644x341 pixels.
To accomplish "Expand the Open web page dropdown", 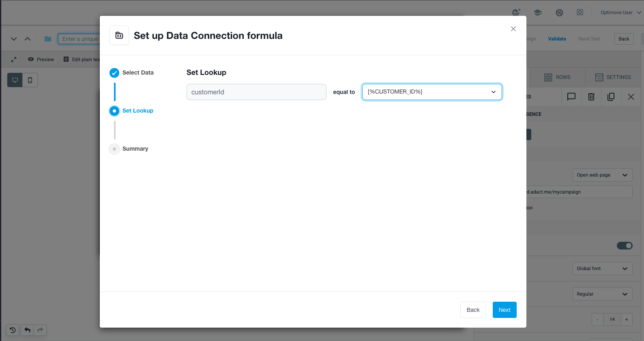I will (x=602, y=175).
